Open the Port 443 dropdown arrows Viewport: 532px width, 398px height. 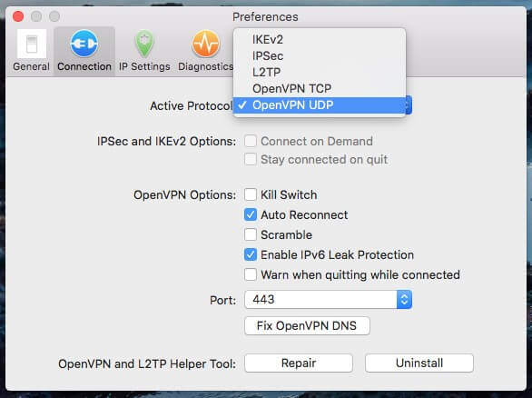[404, 300]
